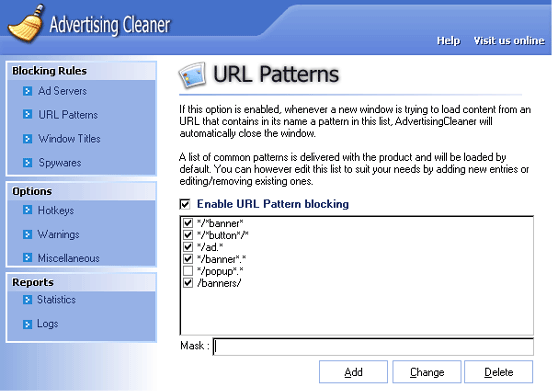Screen dimensions: 552x391
Task: Uncheck the */banner*.* pattern
Action: (x=188, y=259)
